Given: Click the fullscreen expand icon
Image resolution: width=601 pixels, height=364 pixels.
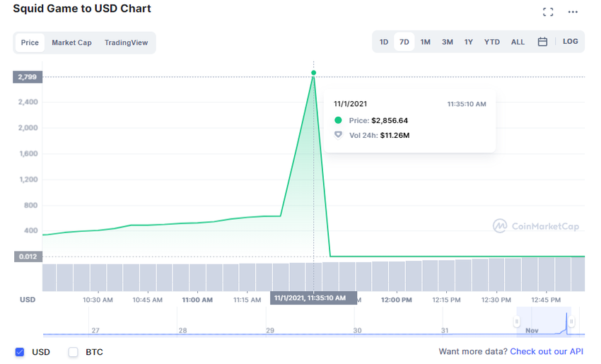Looking at the screenshot, I should click(x=548, y=12).
